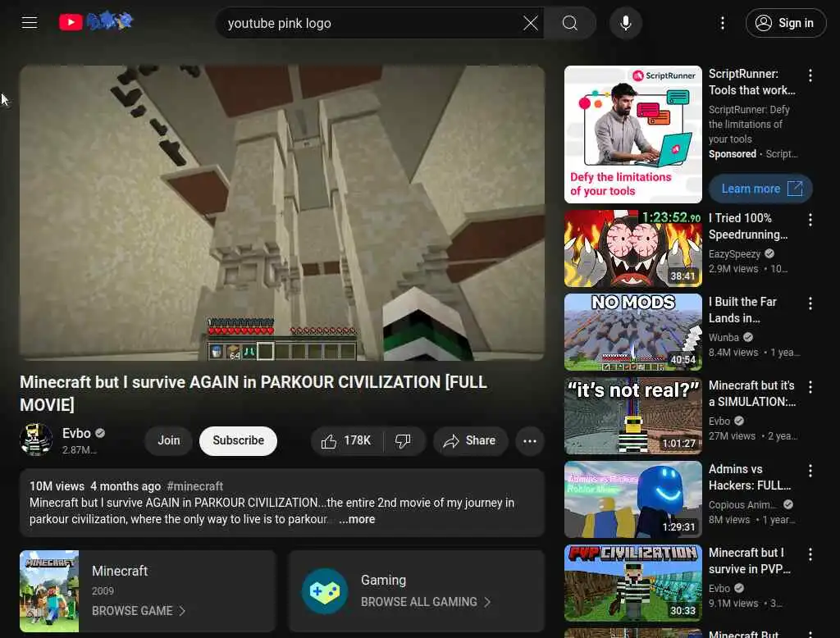Screen dimensions: 840x638
Task: Open options for Admins vs Hackers video
Action: (x=810, y=471)
